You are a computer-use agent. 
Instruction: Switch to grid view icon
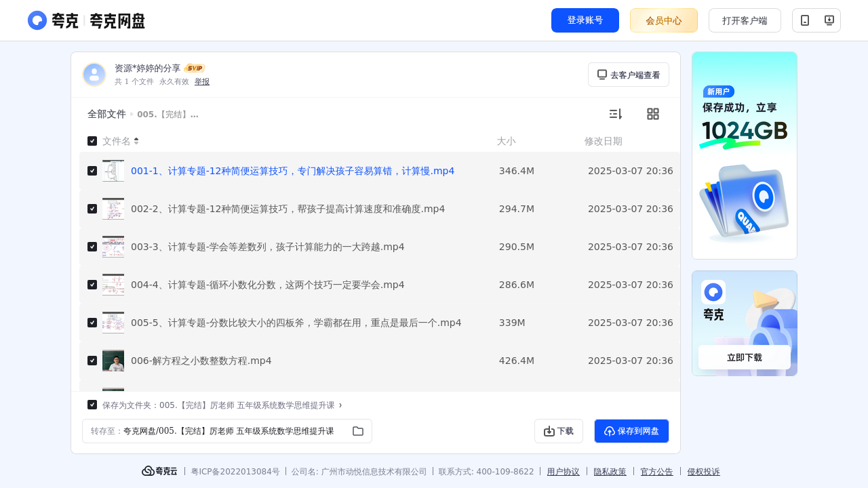(x=653, y=114)
